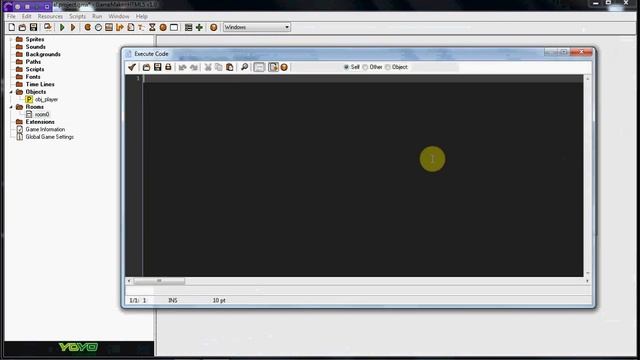
Task: Click inside the code editor text area
Action: coord(363,176)
